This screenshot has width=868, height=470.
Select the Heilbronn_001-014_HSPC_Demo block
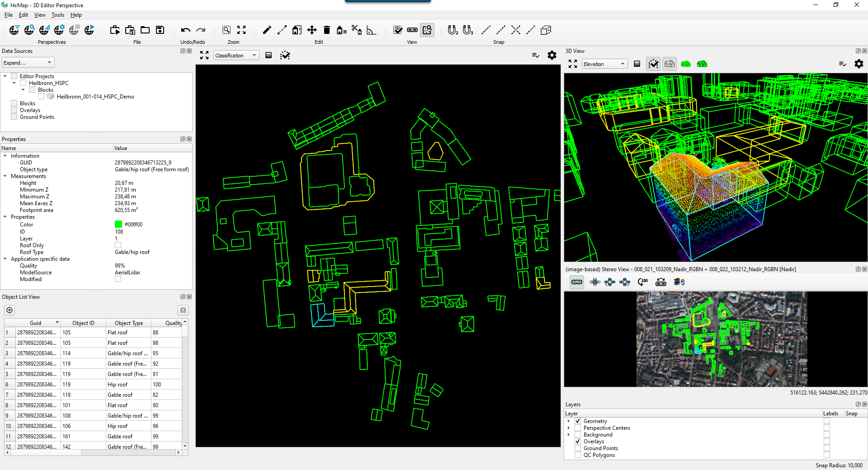95,97
